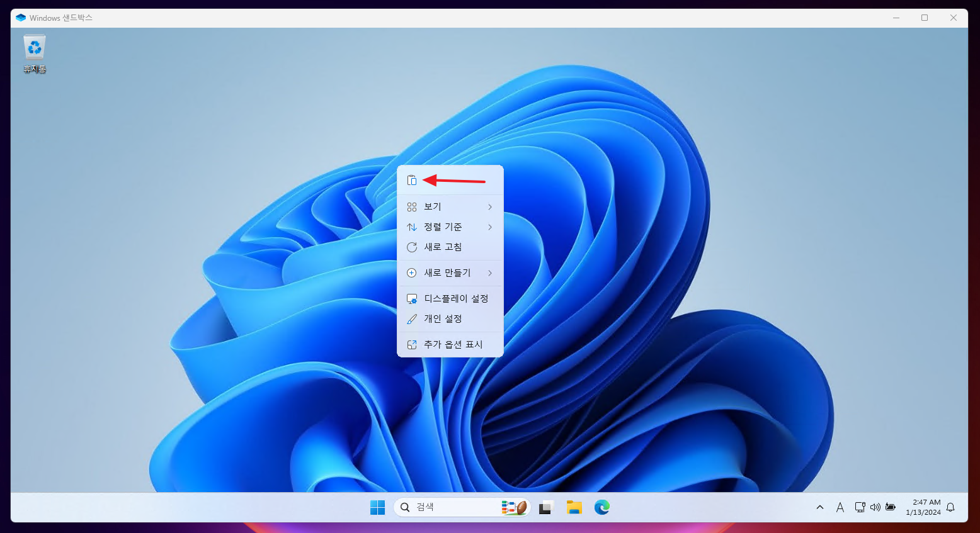Image resolution: width=980 pixels, height=533 pixels.
Task: Launch Microsoft Edge from the taskbar
Action: (602, 507)
